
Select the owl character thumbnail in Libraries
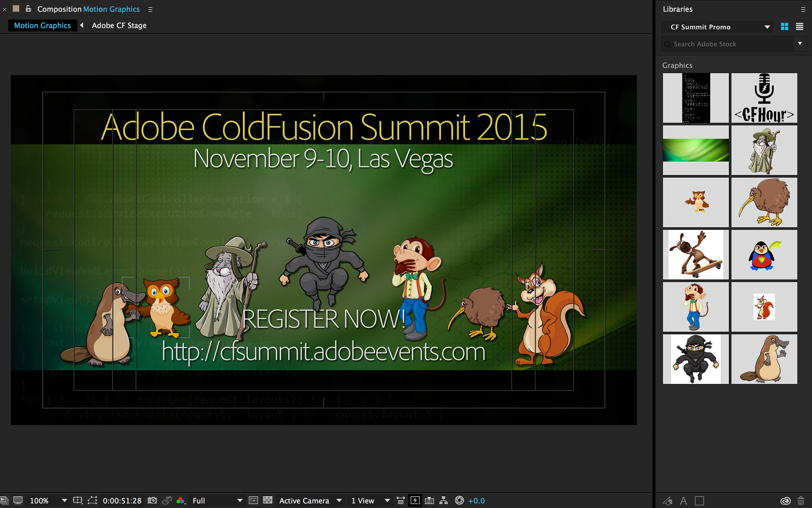(x=696, y=202)
